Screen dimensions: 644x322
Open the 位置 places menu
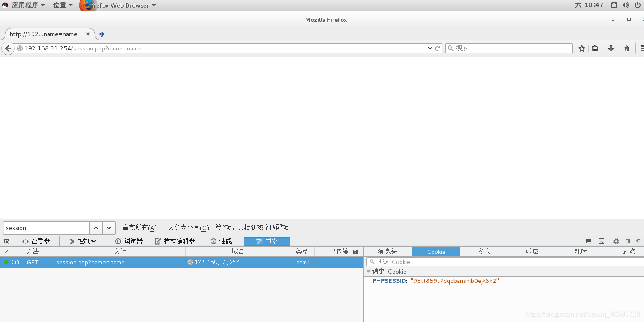coord(63,5)
